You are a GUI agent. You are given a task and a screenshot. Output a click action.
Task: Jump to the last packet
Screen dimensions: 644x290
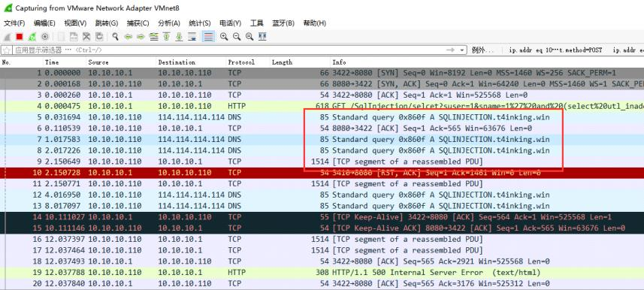(179, 37)
